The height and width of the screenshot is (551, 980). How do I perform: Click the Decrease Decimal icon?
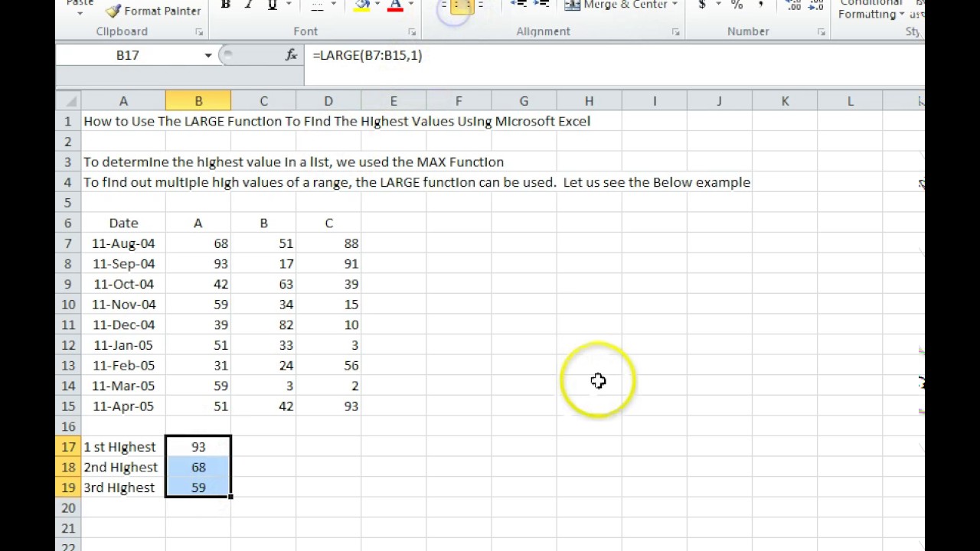click(815, 5)
